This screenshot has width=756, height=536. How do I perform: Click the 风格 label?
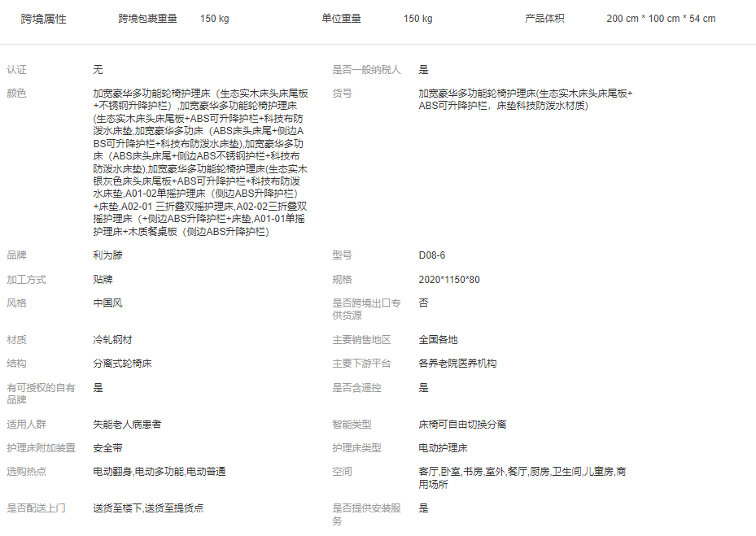[16, 303]
